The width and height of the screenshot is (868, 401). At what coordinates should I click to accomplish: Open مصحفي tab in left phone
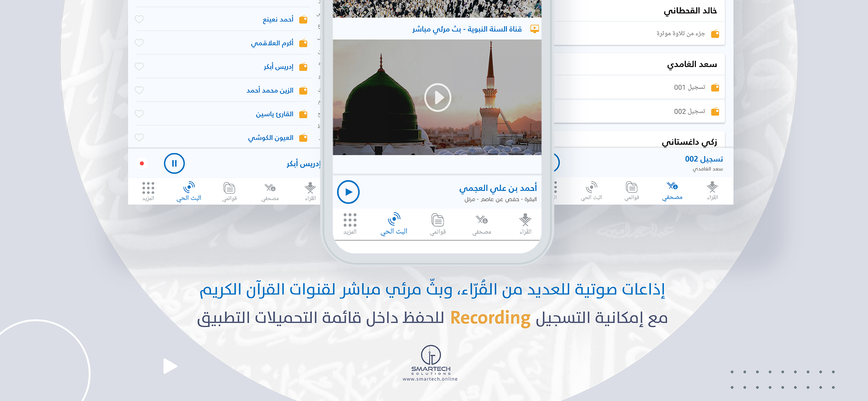[x=270, y=191]
